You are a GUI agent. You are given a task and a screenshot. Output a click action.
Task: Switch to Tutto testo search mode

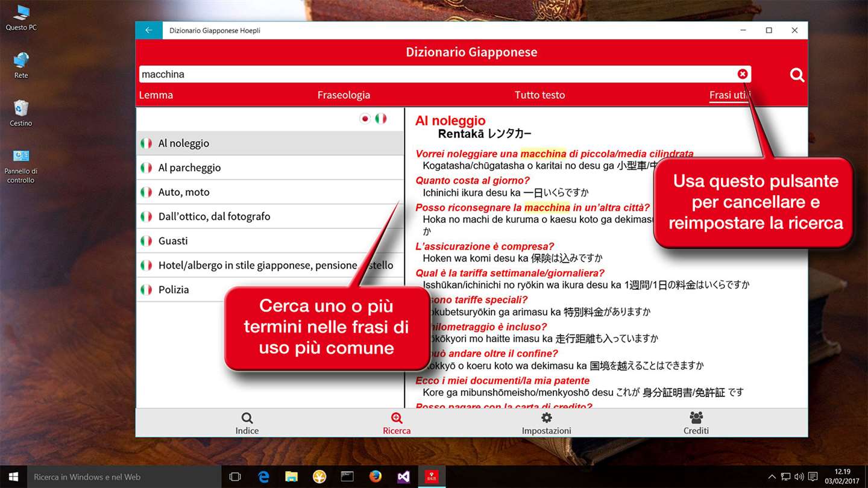click(539, 95)
